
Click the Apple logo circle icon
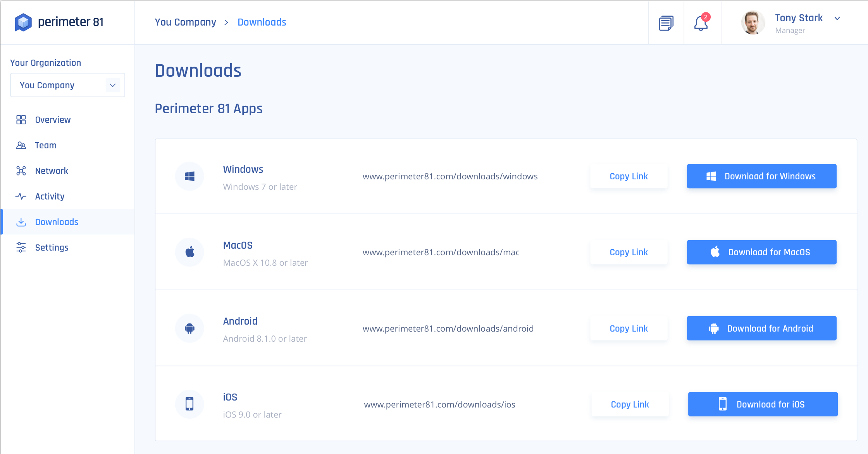coord(189,252)
